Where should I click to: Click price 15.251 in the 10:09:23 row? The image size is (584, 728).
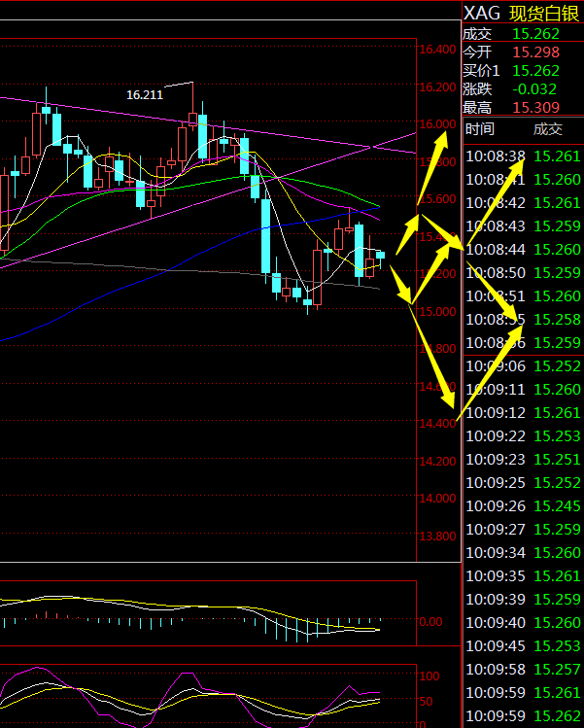557,459
